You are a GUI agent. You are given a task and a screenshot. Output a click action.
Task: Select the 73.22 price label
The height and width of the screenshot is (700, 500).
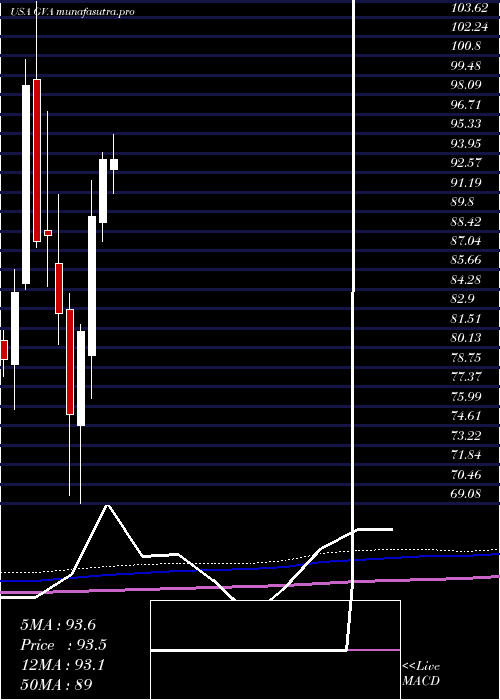click(467, 435)
